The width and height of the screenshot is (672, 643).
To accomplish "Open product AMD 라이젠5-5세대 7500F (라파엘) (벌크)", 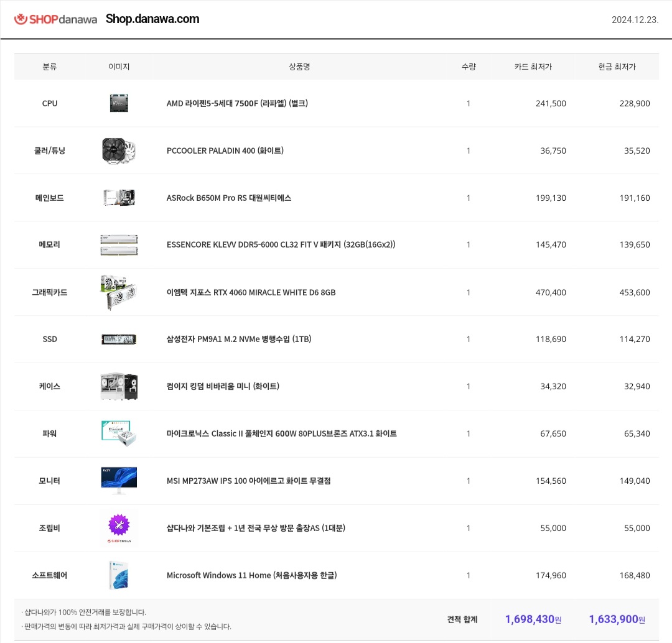I will pos(237,103).
